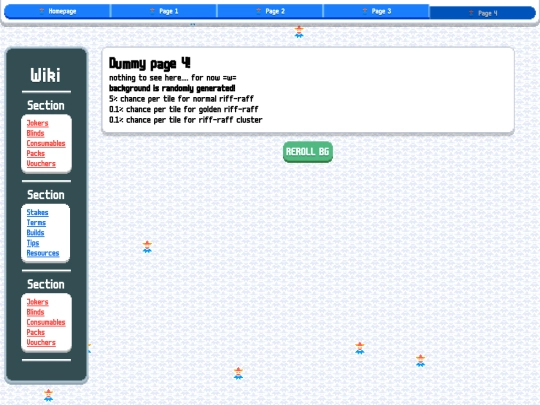Open Blinds link in the first Section list
This screenshot has height=405, width=540.
click(x=35, y=133)
